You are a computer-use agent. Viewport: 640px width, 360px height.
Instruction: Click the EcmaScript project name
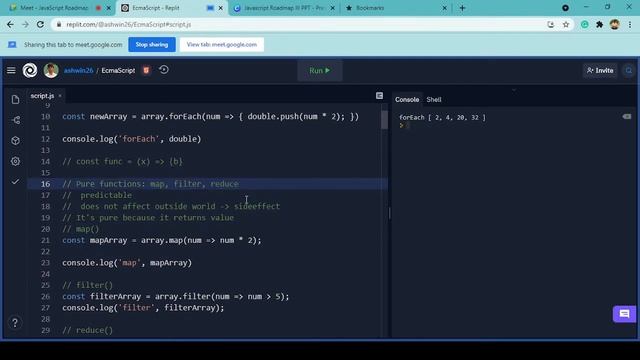coord(118,71)
